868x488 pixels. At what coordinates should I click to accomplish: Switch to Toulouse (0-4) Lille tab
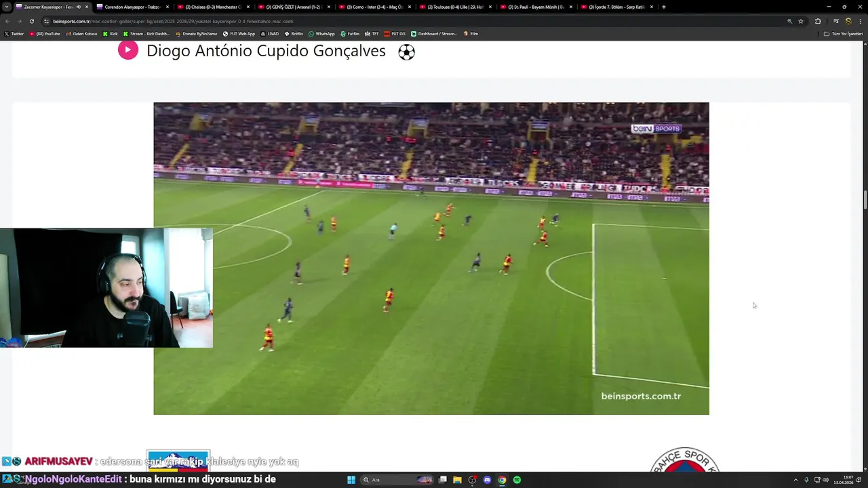tap(455, 7)
